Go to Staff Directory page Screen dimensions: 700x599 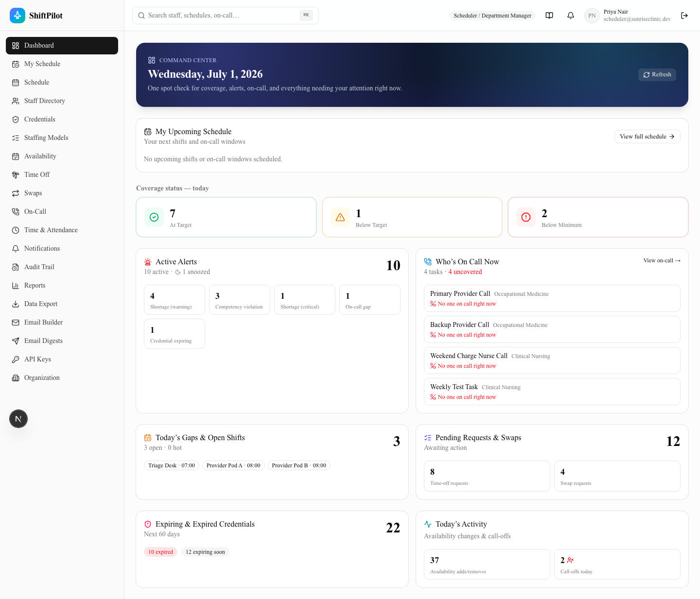pos(62,101)
